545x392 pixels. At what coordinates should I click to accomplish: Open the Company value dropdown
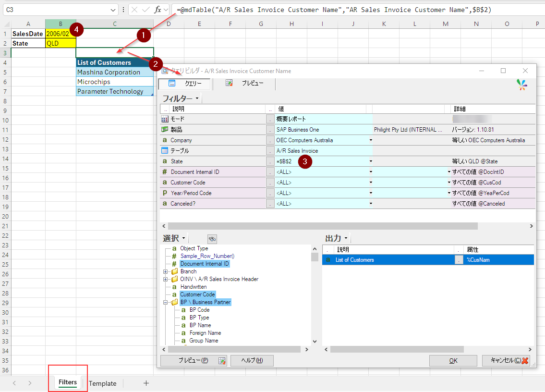coord(371,140)
